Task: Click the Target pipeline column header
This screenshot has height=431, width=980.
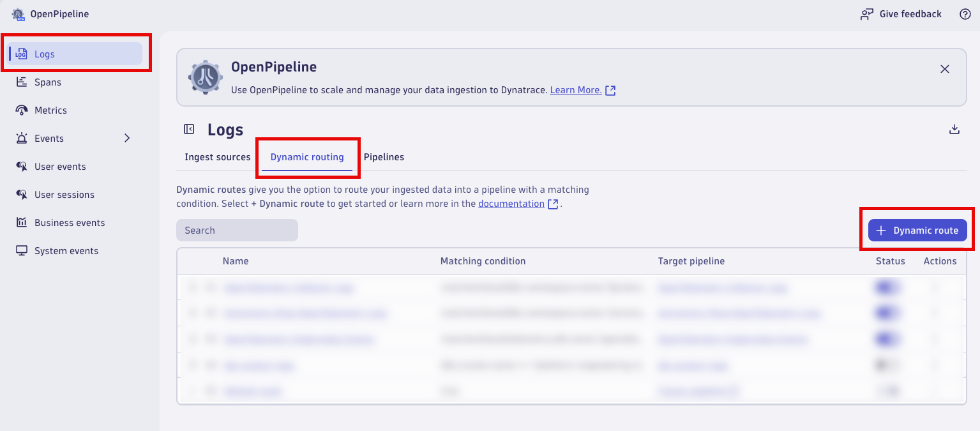Action: (691, 261)
